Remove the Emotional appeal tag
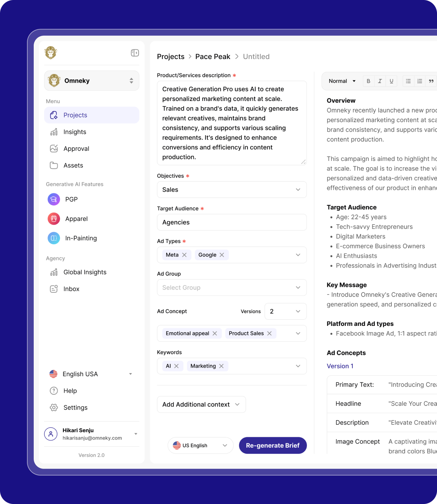The width and height of the screenshot is (437, 504). [215, 333]
